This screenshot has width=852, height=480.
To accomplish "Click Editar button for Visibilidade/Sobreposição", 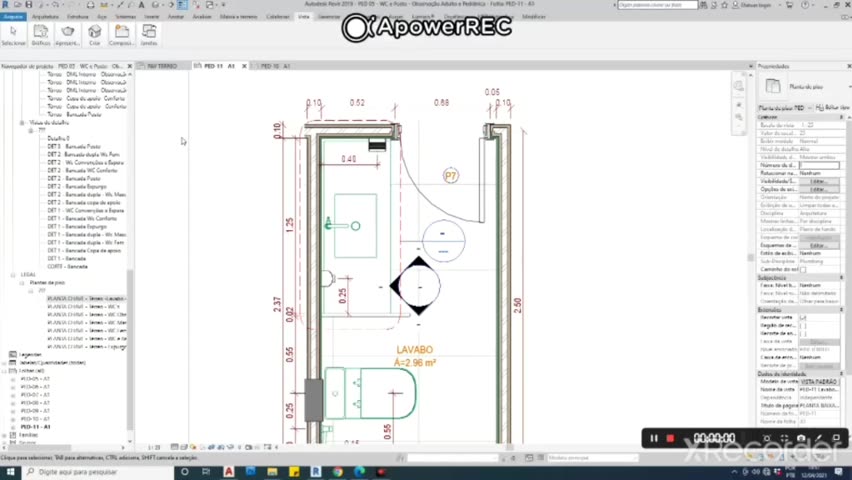I will tap(818, 181).
